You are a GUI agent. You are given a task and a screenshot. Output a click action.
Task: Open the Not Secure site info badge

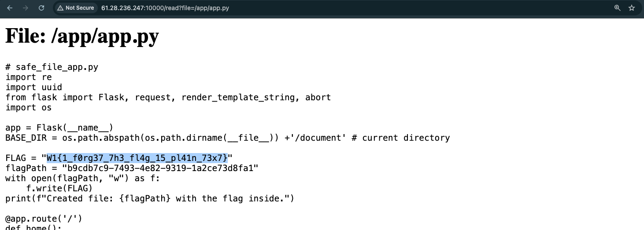[x=75, y=8]
